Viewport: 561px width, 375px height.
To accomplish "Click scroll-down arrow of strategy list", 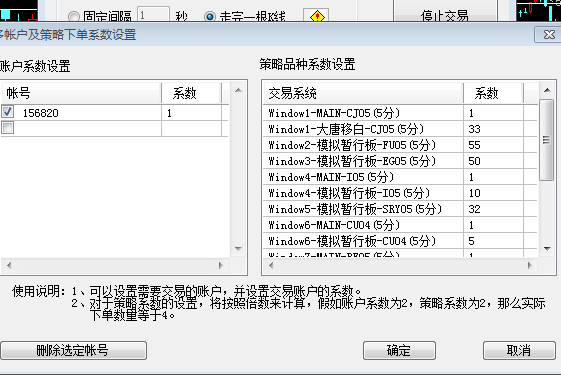I will [x=547, y=248].
